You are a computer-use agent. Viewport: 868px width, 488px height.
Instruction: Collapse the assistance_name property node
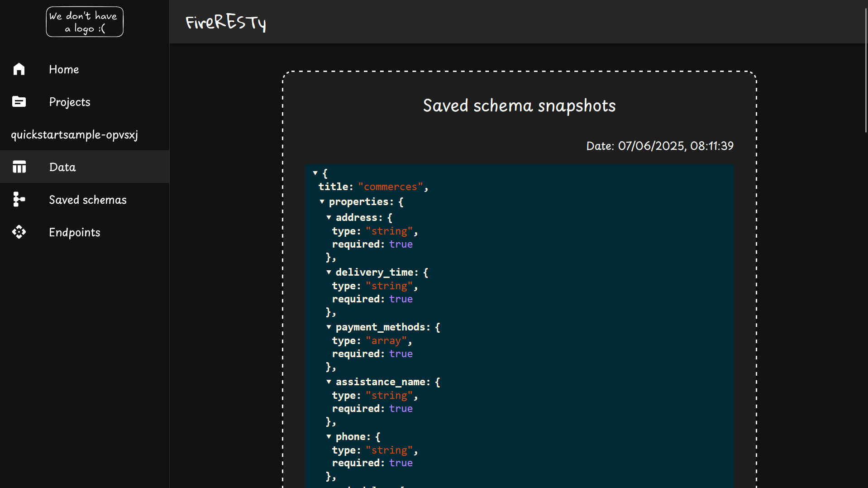(329, 382)
